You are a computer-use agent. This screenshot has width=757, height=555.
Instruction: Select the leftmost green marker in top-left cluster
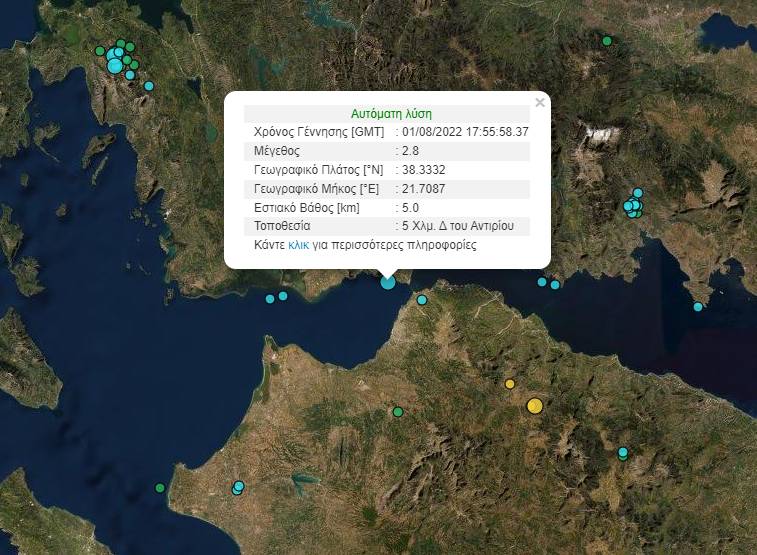pos(99,51)
